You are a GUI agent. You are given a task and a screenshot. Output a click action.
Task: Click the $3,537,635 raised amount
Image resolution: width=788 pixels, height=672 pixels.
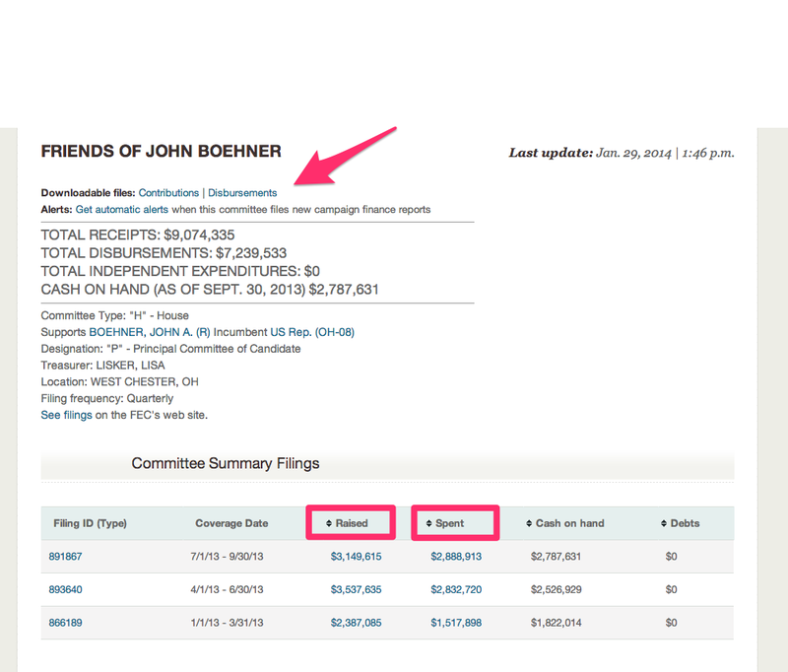tap(356, 589)
